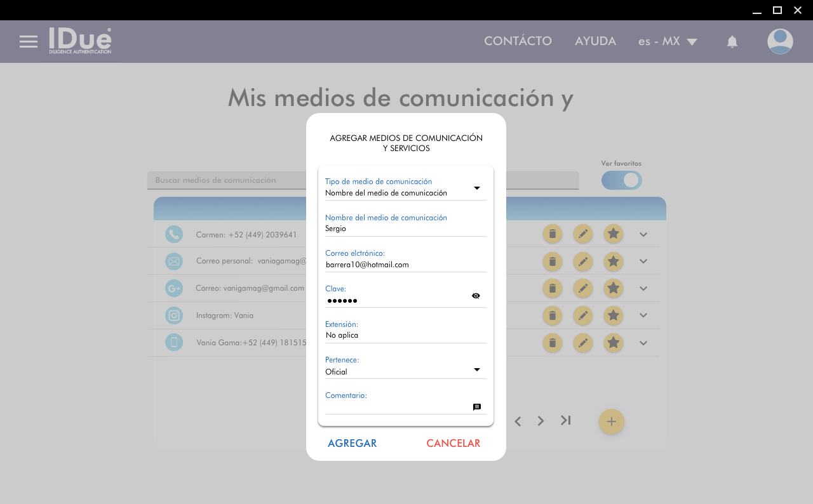Open the Pertenece dropdown
This screenshot has height=504, width=813.
tap(476, 370)
